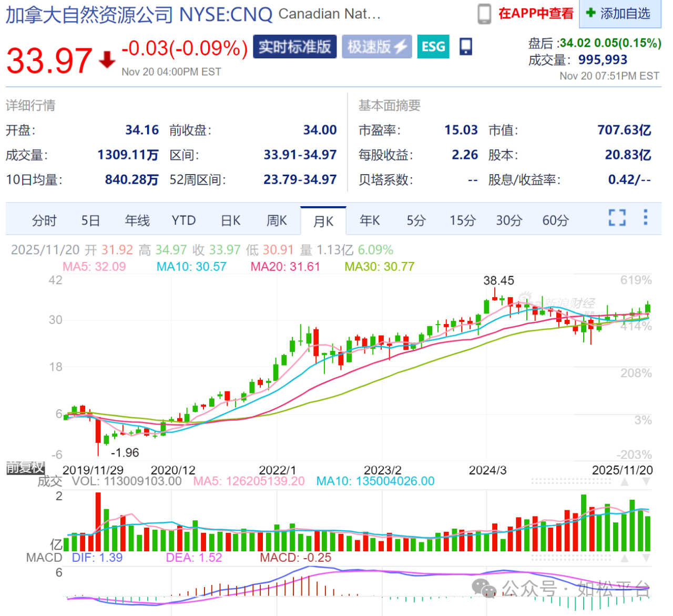Click the 实时标准版 button
The image size is (673, 616).
click(294, 47)
